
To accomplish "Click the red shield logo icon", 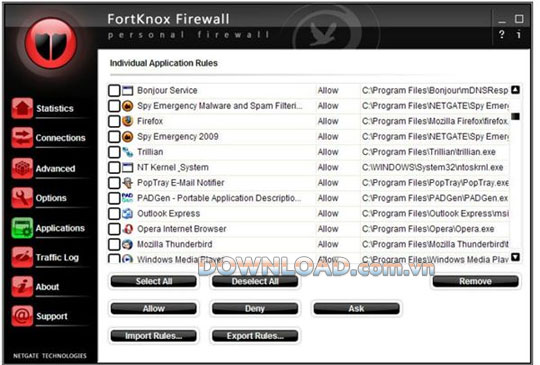I will (x=51, y=43).
